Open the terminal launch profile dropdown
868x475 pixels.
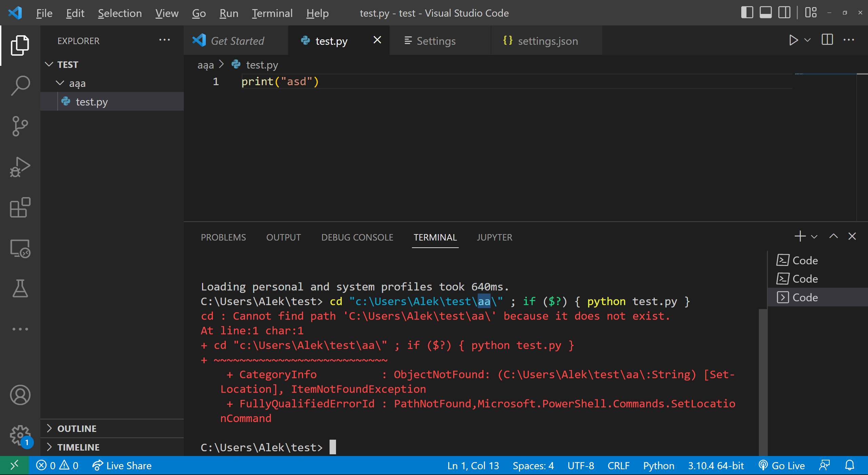pyautogui.click(x=814, y=236)
